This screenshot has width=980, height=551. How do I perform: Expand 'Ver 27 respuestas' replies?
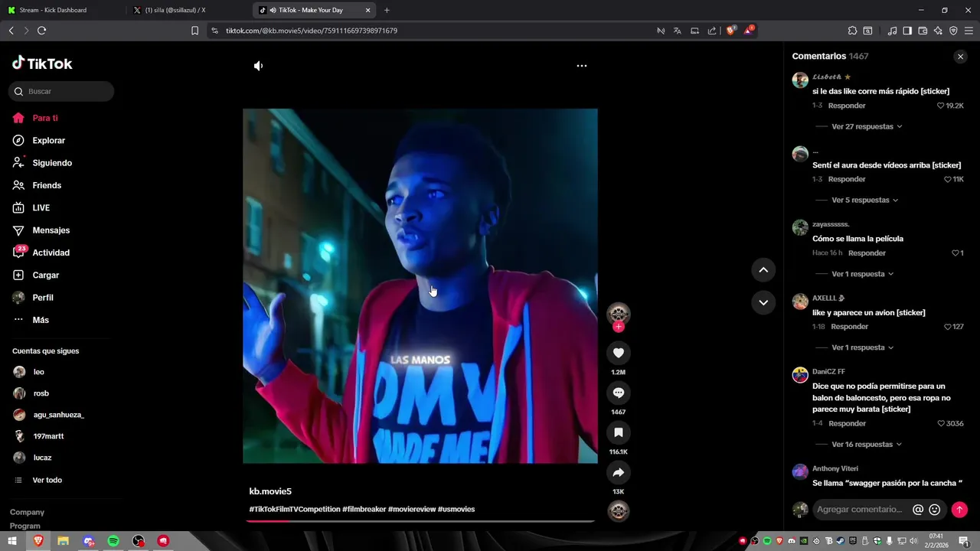pos(867,126)
